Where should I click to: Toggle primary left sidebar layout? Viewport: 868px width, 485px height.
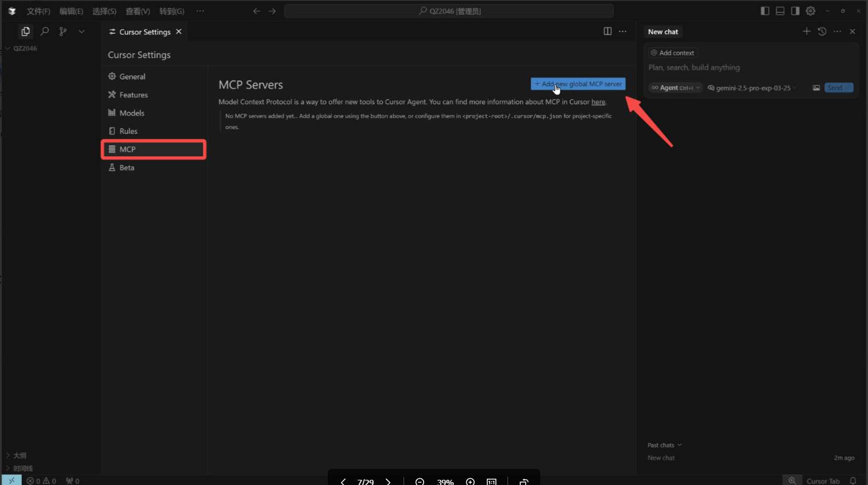tap(765, 11)
